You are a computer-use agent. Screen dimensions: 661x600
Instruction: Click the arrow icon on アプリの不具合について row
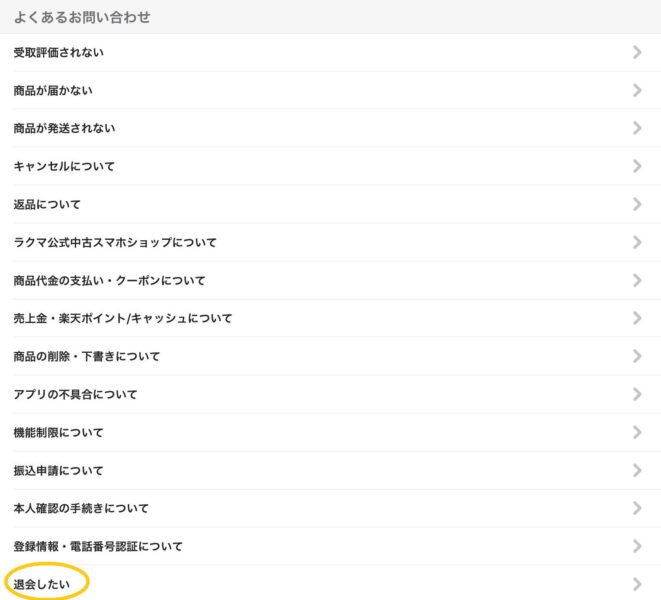point(637,394)
